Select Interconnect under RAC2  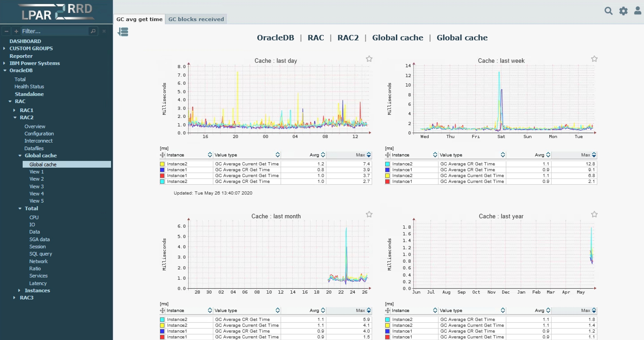tap(39, 141)
